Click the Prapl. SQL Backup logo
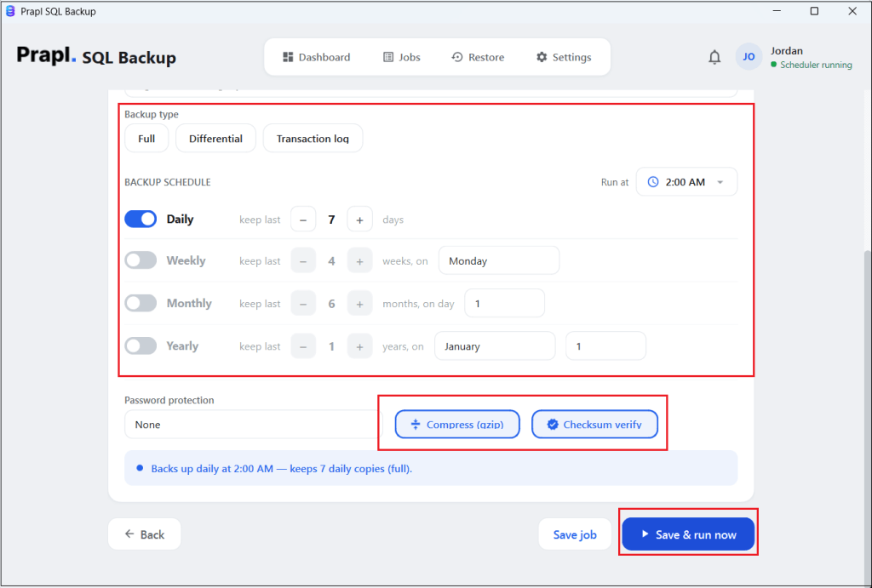872x588 pixels. pos(96,56)
